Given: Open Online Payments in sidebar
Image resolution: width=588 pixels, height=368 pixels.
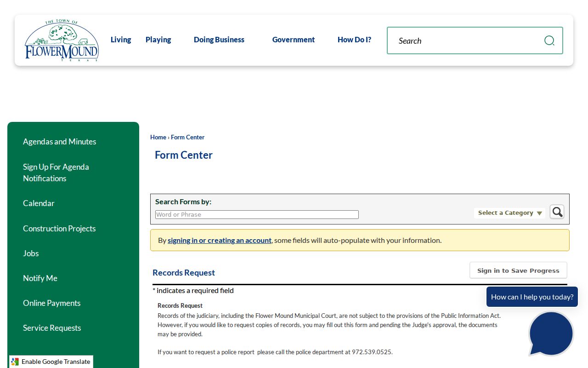Looking at the screenshot, I should [51, 303].
